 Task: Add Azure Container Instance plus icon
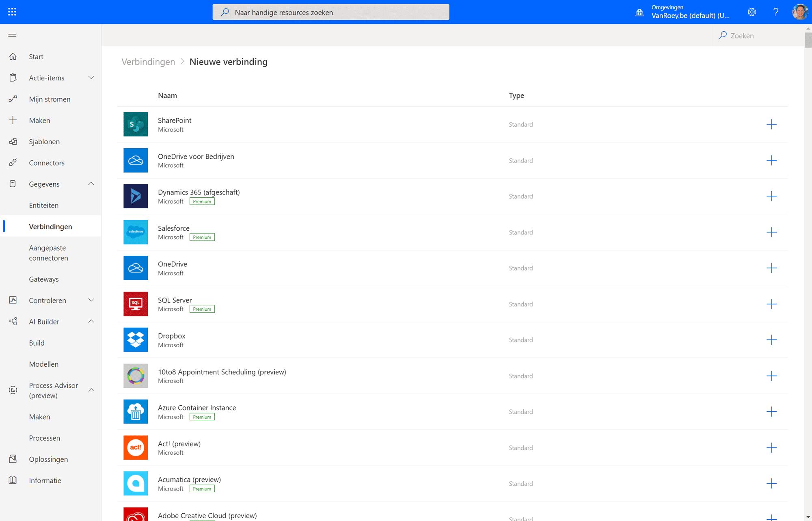[771, 412]
